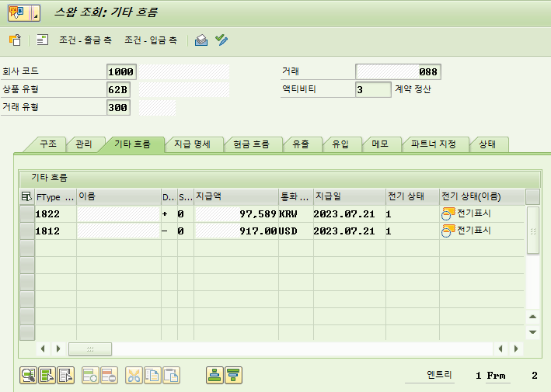Click the FType column header

pyautogui.click(x=55, y=197)
